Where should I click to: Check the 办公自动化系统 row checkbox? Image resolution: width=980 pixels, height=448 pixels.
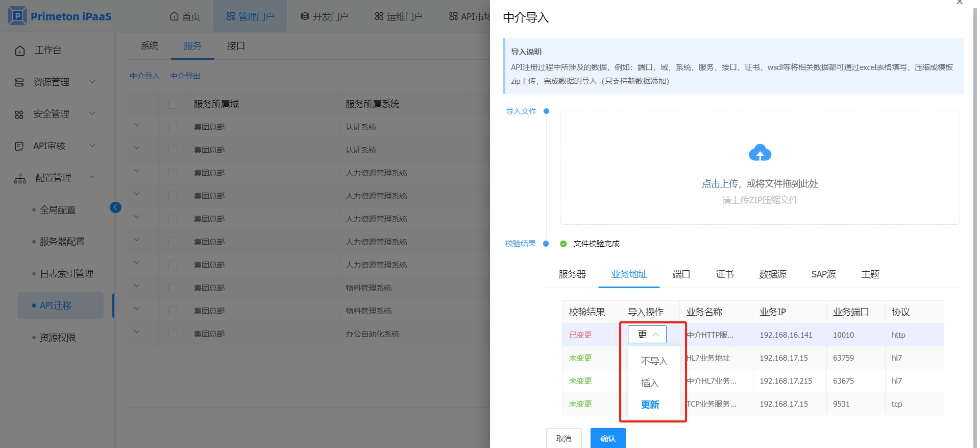(173, 334)
